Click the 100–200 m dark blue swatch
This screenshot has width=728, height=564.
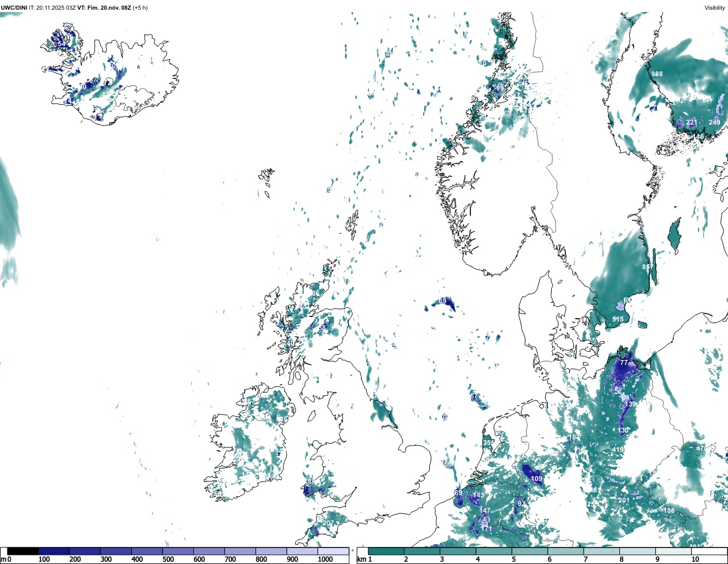(x=54, y=551)
